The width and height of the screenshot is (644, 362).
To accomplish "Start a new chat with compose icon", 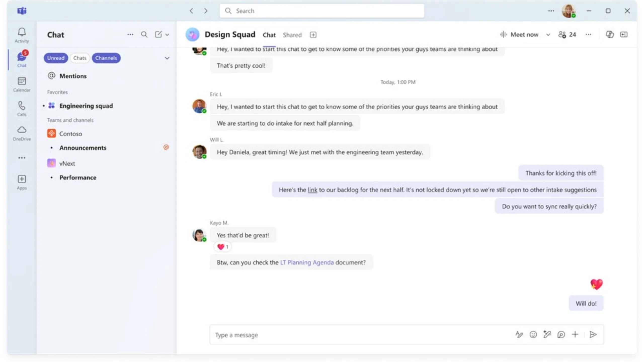I will [158, 34].
